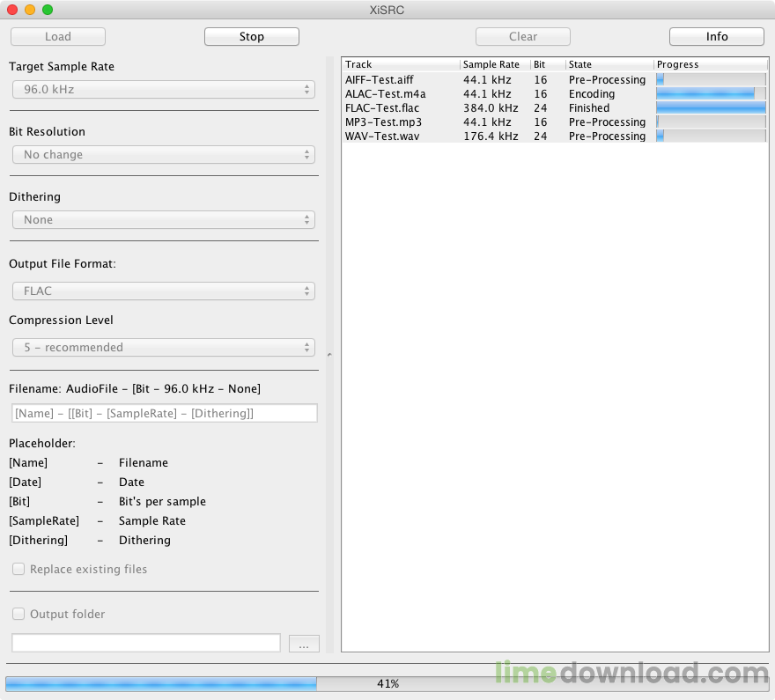Click the output folder browse button

coord(304,644)
